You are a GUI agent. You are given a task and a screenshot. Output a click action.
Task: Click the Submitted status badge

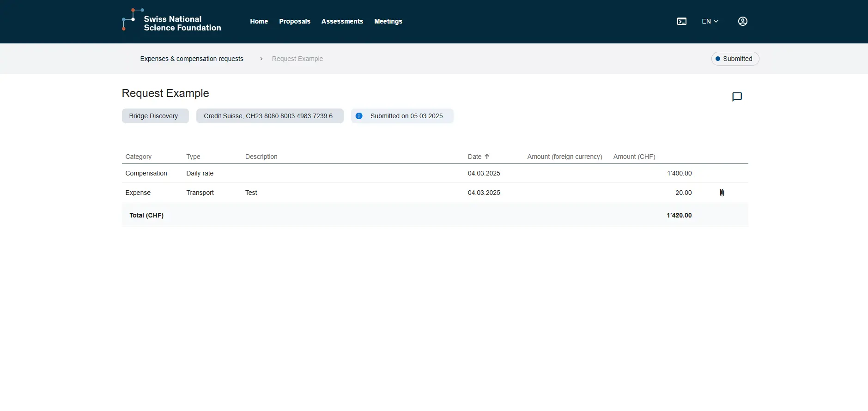tap(734, 59)
